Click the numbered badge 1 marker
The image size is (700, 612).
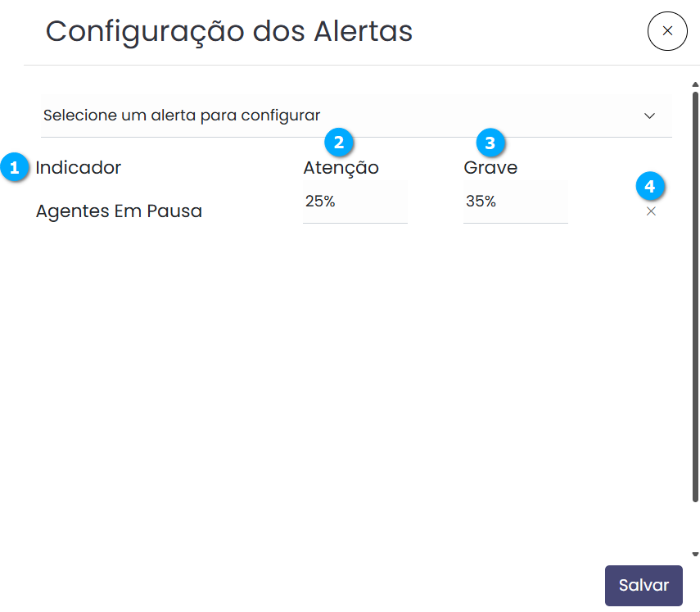click(13, 168)
